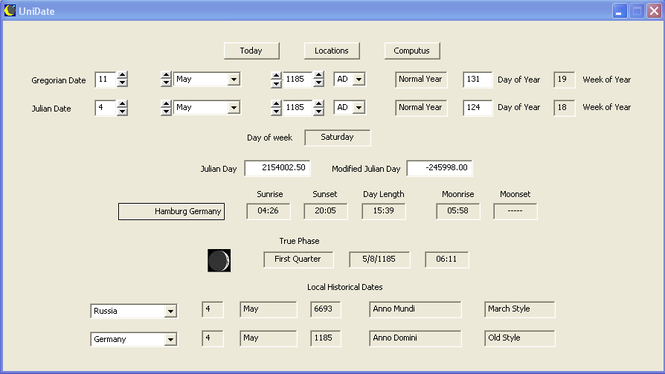Click the March Style field

[520, 310]
